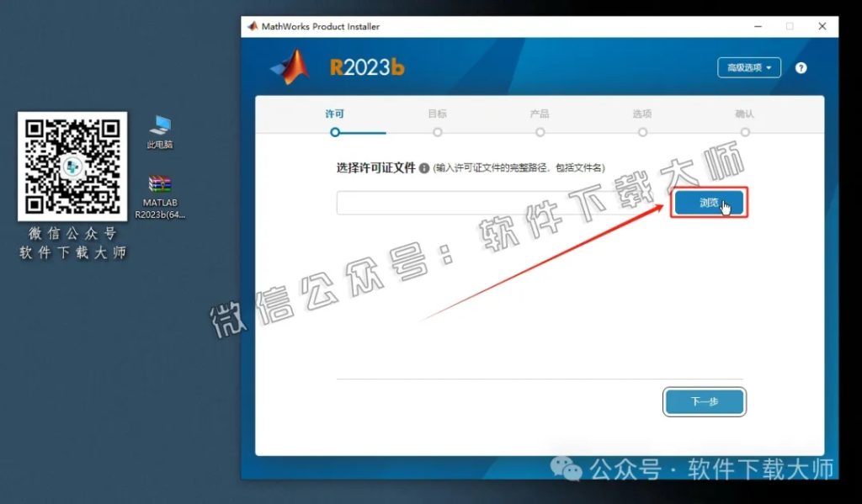862x504 pixels.
Task: Switch to the 选项 installer step
Action: pos(643,133)
